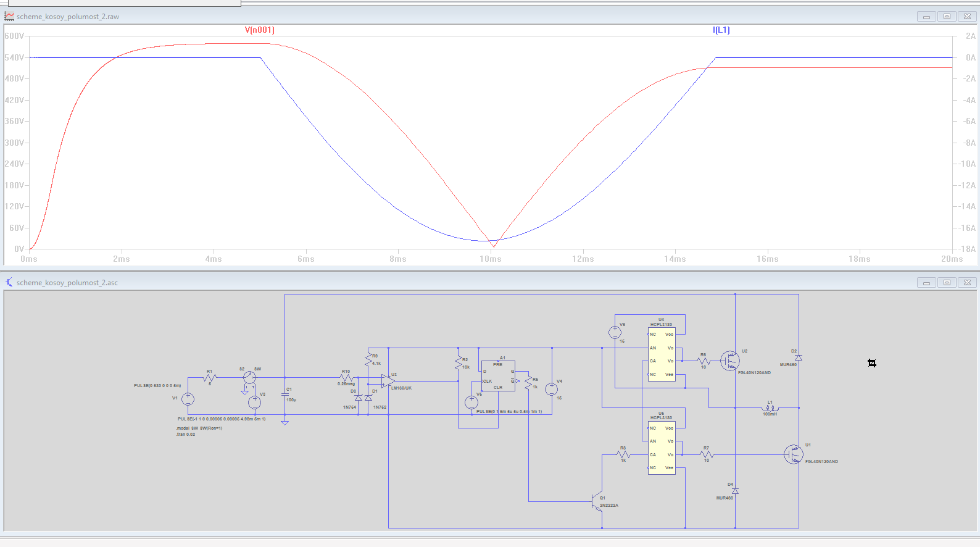Click the .tran 0.02 simulation directive
The height and width of the screenshot is (547, 980).
click(x=186, y=435)
